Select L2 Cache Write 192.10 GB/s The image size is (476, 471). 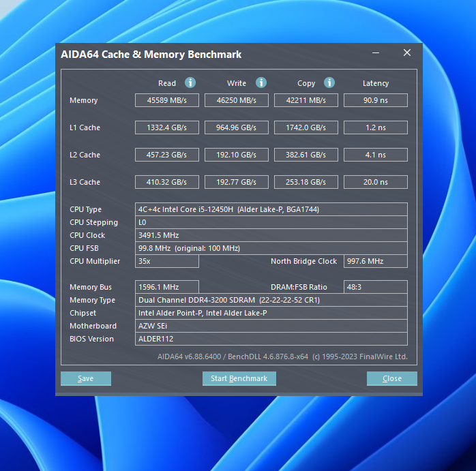click(x=237, y=155)
